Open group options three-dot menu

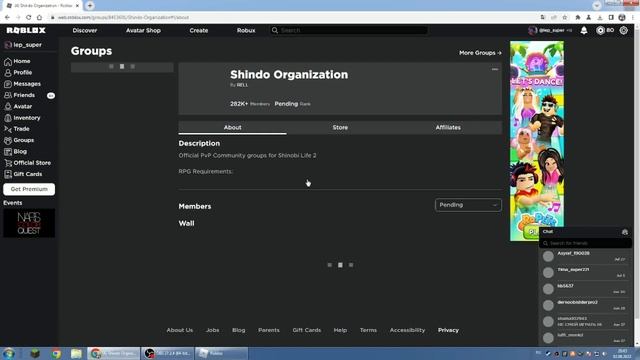[495, 69]
